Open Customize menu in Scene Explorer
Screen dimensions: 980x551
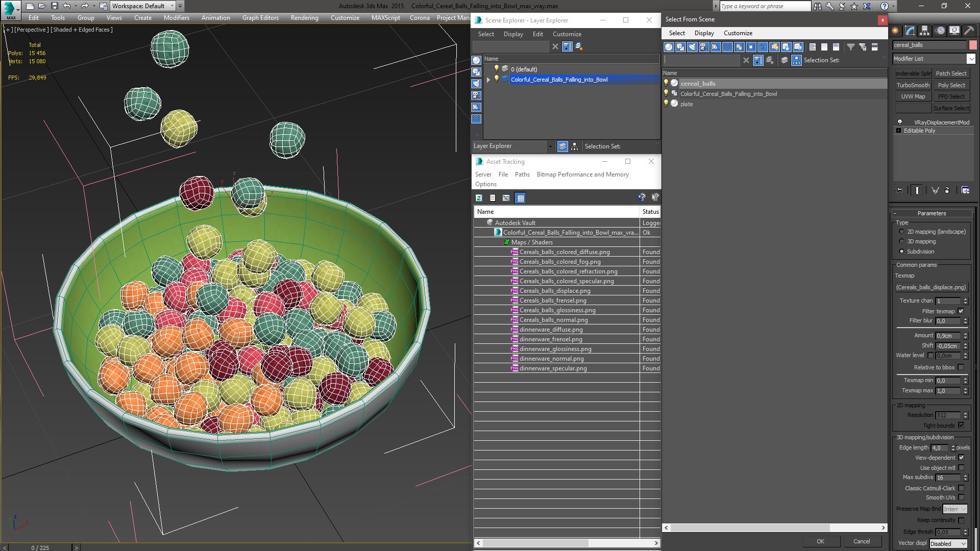[567, 34]
